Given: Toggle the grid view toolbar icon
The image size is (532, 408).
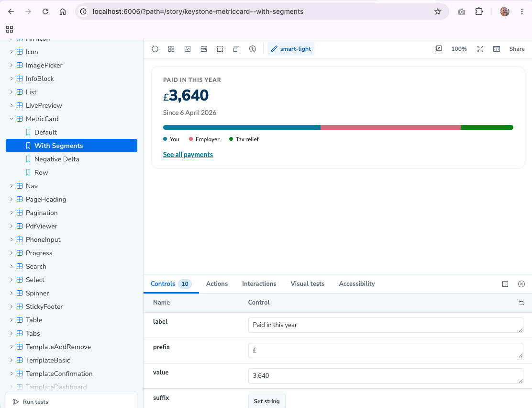Looking at the screenshot, I should pyautogui.click(x=171, y=49).
